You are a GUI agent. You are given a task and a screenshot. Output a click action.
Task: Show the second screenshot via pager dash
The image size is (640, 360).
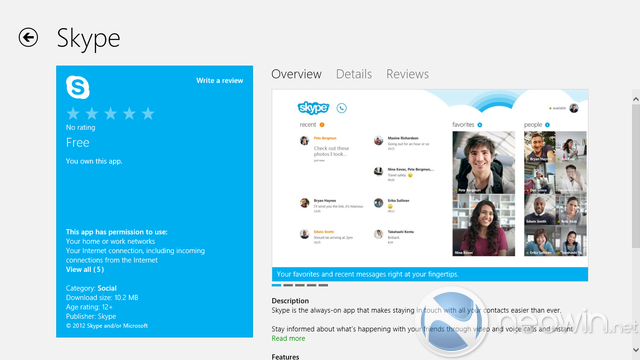point(288,285)
